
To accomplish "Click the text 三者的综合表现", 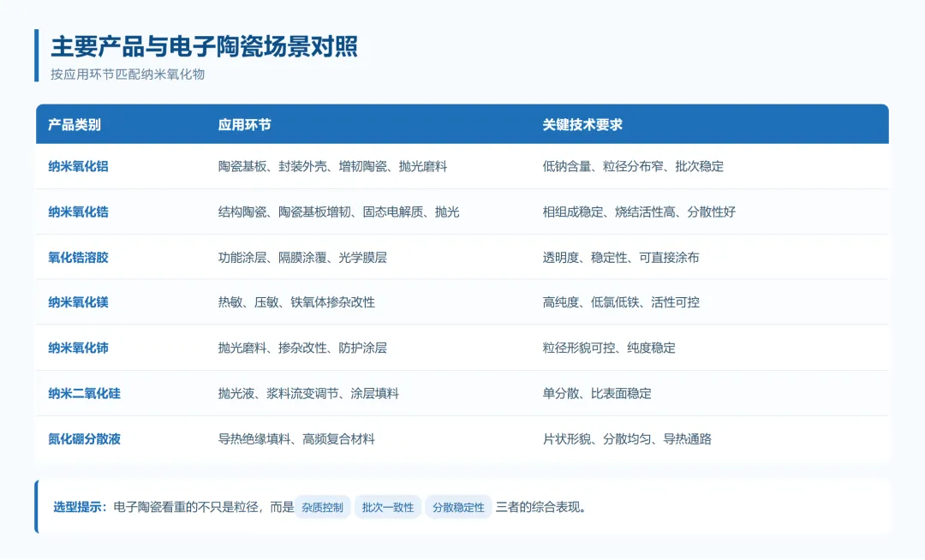I will point(537,507).
